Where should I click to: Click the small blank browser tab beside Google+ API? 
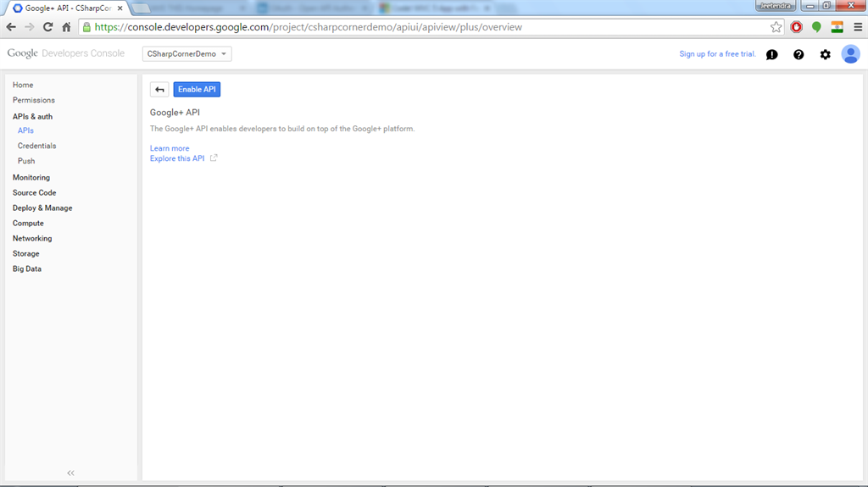[x=141, y=8]
